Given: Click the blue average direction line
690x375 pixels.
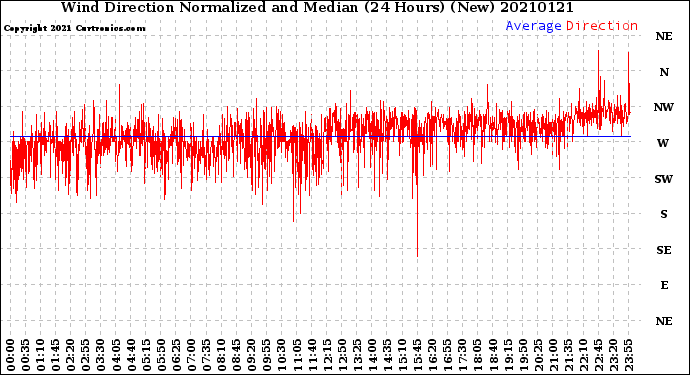Looking at the screenshot, I should pos(321,136).
